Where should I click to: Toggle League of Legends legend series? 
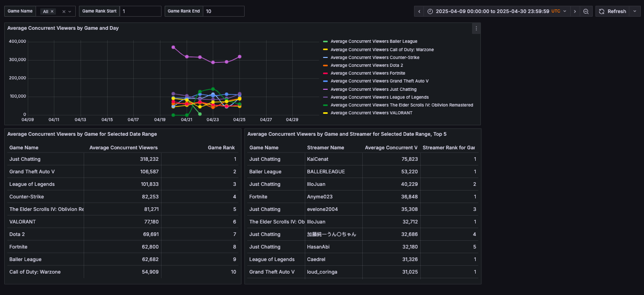(x=379, y=97)
